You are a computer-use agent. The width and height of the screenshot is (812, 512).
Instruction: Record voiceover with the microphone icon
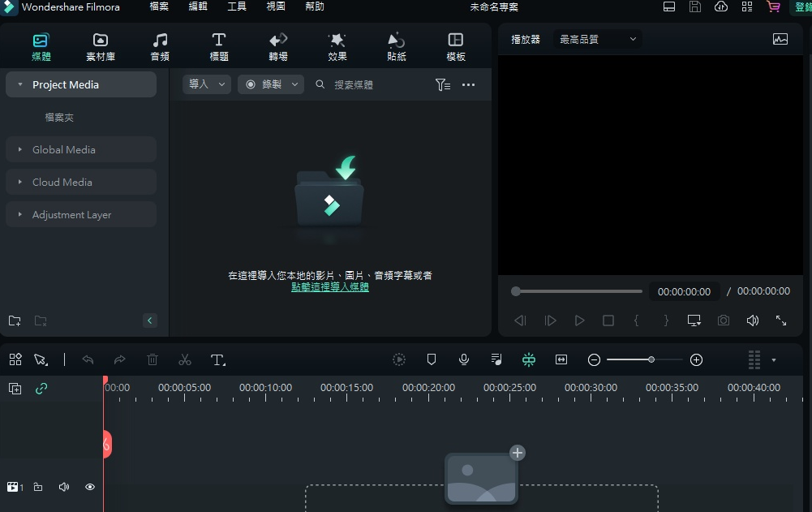[464, 359]
